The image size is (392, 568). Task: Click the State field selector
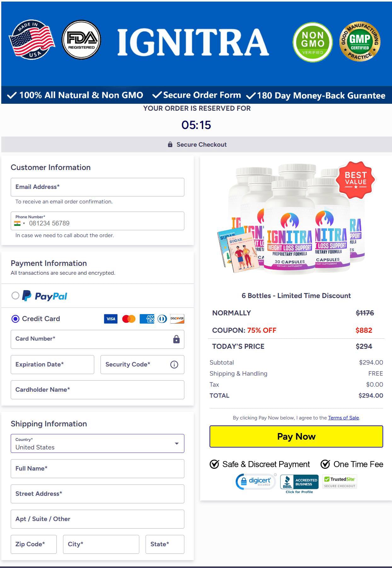(165, 544)
